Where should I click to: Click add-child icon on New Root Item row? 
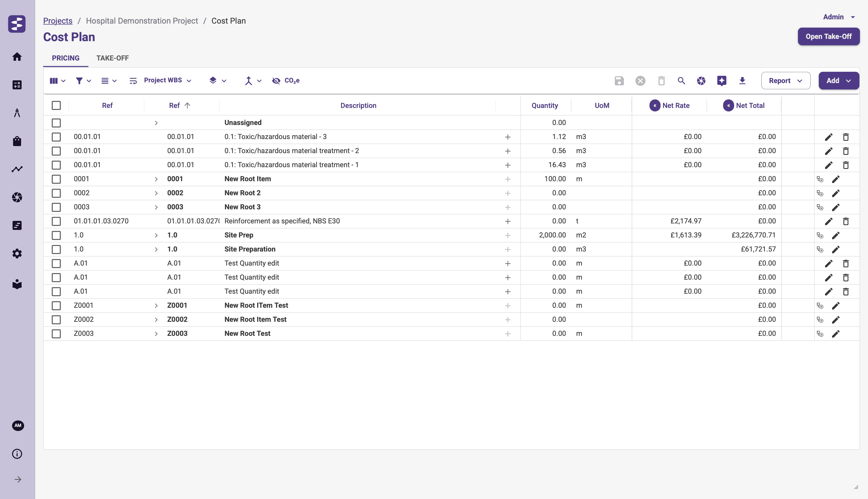[x=820, y=179]
